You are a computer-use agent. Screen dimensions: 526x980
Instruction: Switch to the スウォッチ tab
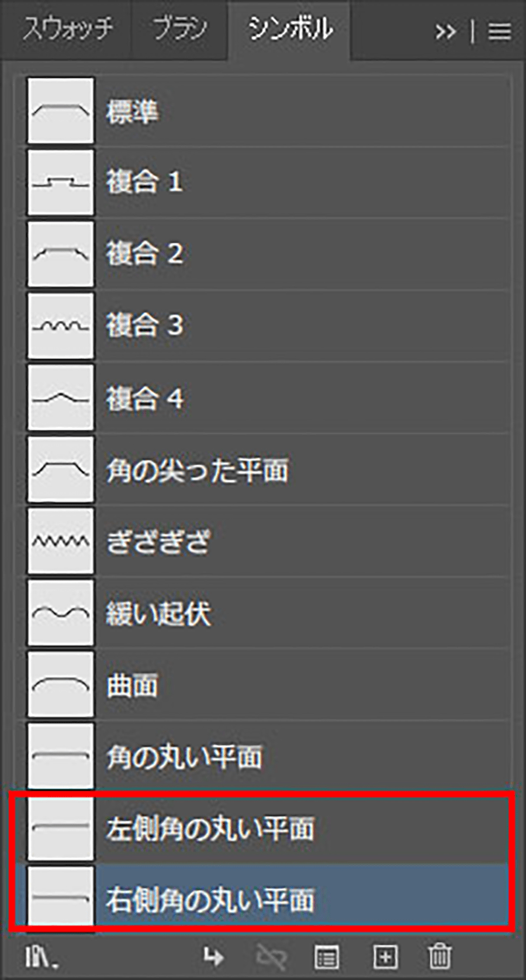click(x=67, y=29)
